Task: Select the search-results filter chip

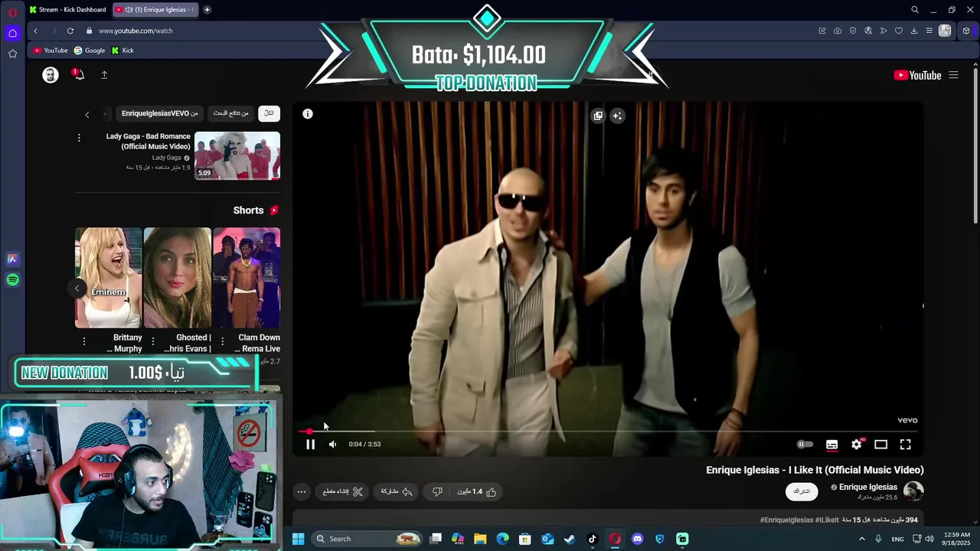Action: 230,113
